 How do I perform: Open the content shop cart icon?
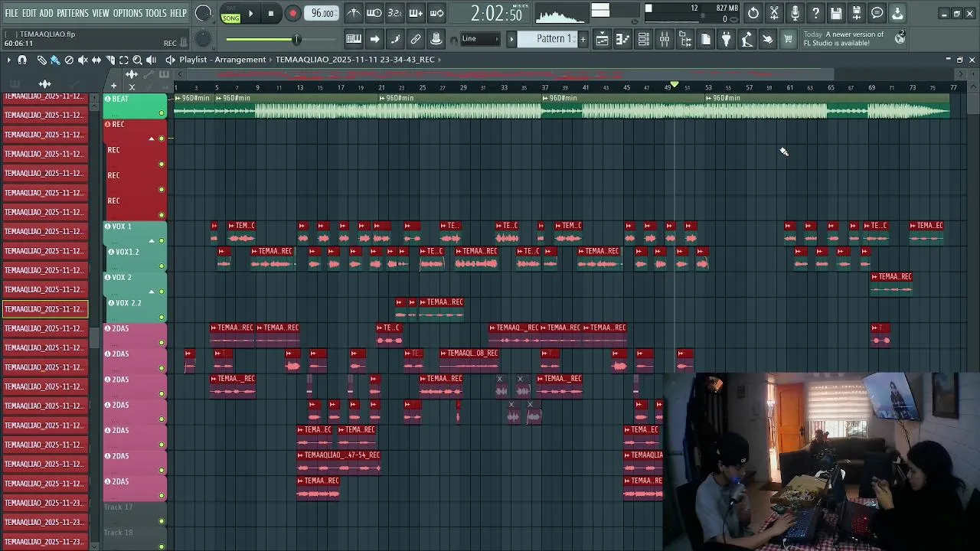788,39
